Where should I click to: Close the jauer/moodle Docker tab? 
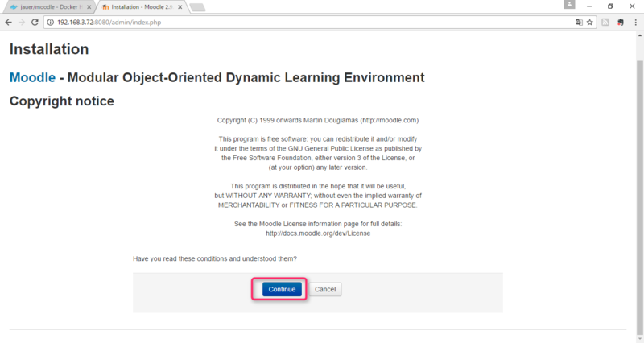coord(89,7)
